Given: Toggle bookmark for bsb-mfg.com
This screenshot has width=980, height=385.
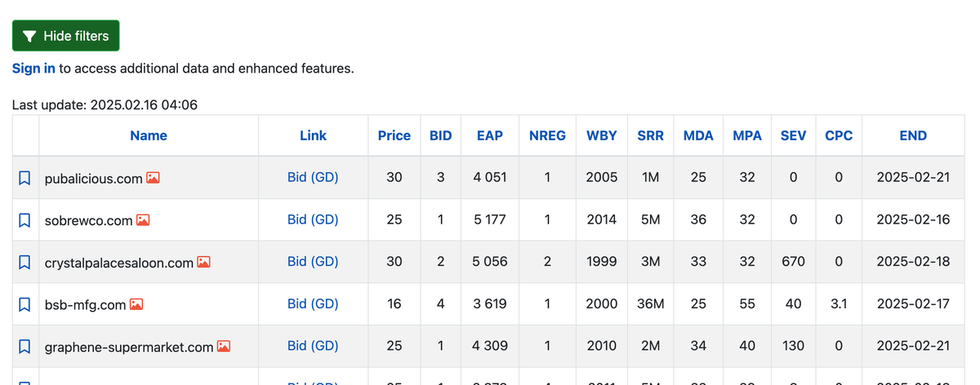Looking at the screenshot, I should pos(24,305).
